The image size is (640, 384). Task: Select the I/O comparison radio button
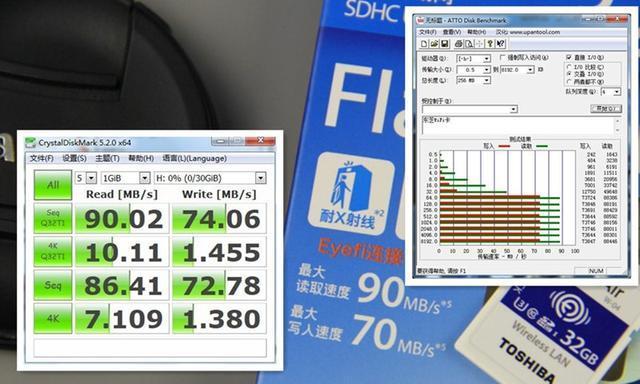[569, 67]
